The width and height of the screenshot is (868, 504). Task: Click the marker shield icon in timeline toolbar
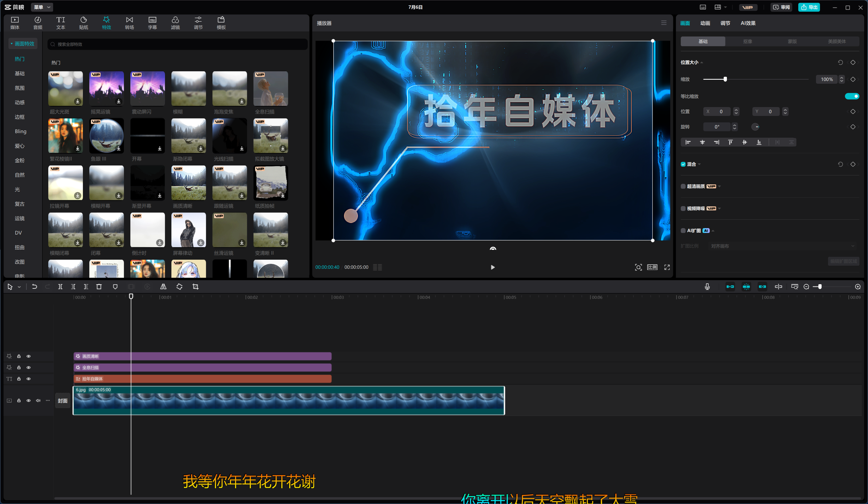click(115, 287)
